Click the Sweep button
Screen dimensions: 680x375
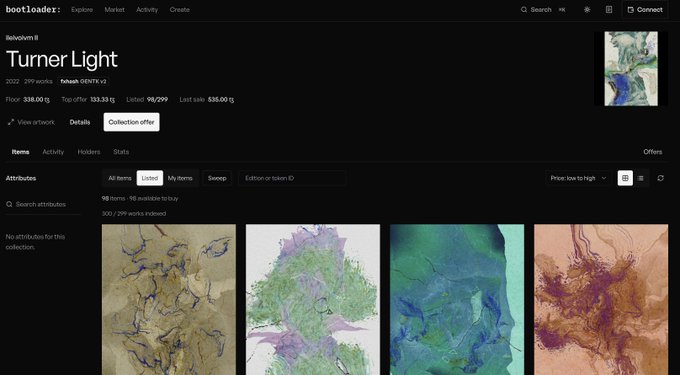click(217, 178)
